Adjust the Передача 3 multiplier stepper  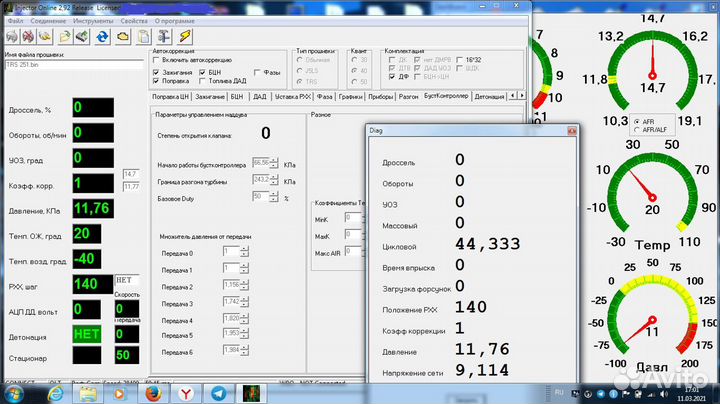(x=244, y=302)
